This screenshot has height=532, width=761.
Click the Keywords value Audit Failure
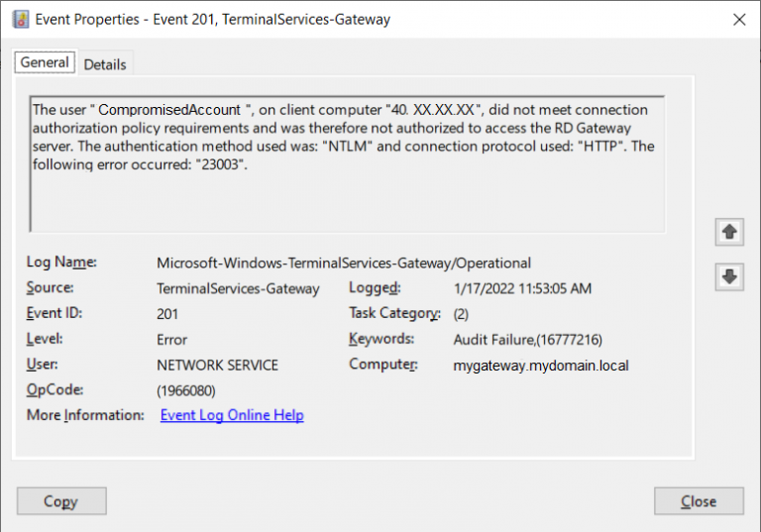tap(527, 339)
